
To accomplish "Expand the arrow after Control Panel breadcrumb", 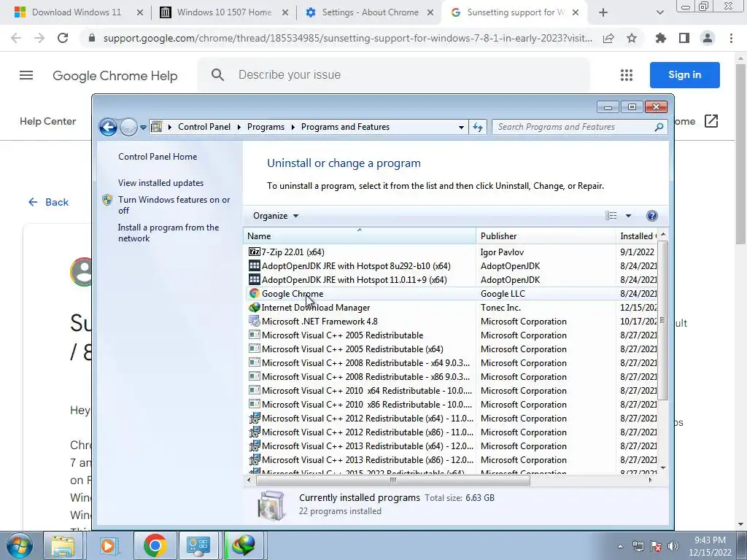I will (239, 127).
